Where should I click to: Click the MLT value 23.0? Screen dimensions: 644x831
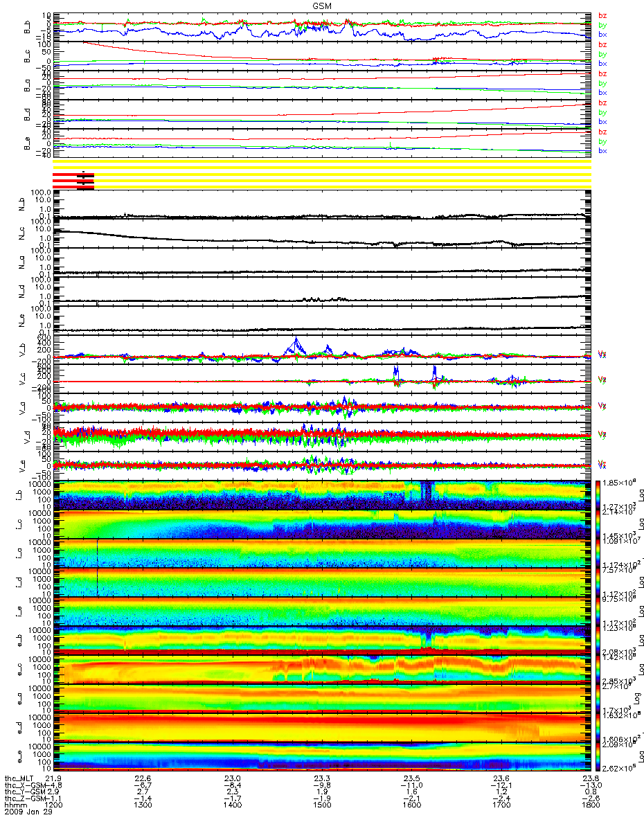233,778
